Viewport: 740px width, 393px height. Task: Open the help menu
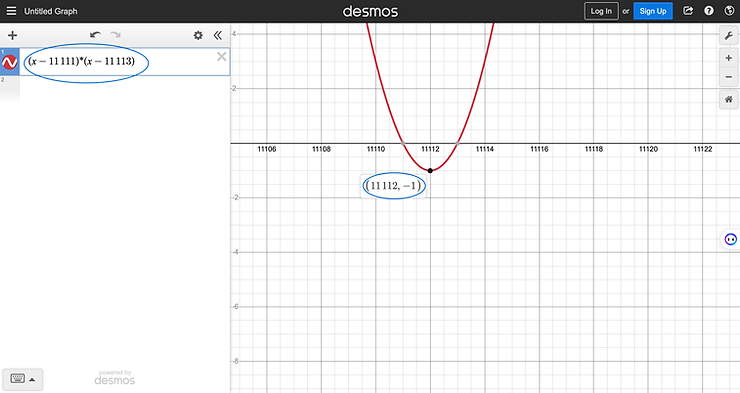pos(709,11)
